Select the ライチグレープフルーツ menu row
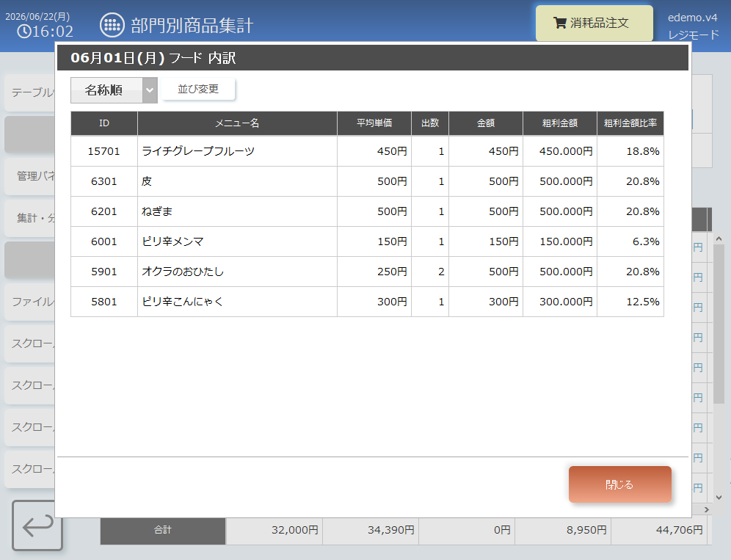Image resolution: width=731 pixels, height=560 pixels. 367,151
